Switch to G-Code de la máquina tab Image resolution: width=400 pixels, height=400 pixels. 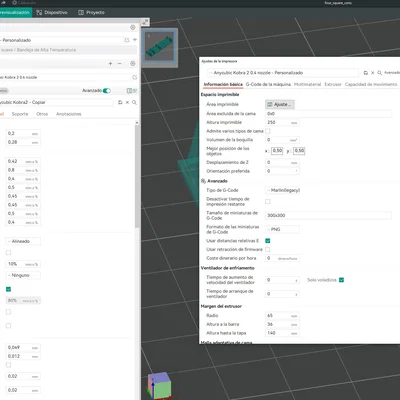268,84
